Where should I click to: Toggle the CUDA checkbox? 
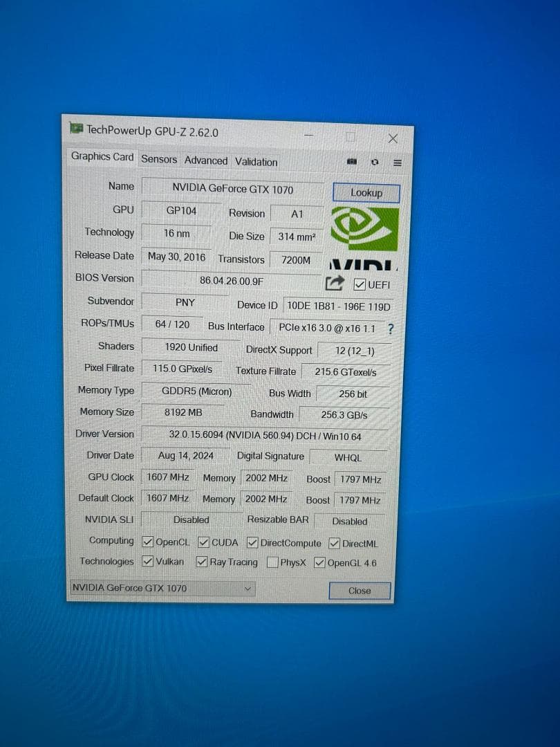pyautogui.click(x=203, y=542)
